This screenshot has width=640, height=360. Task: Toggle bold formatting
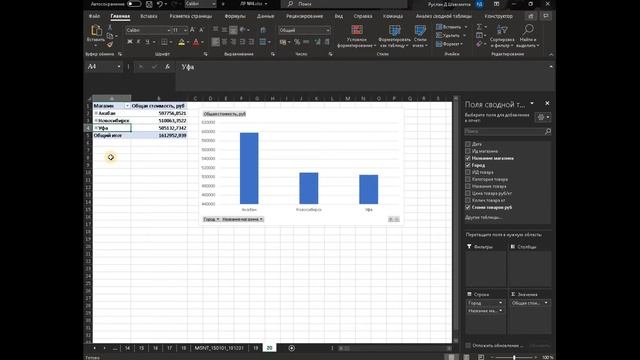130,42
